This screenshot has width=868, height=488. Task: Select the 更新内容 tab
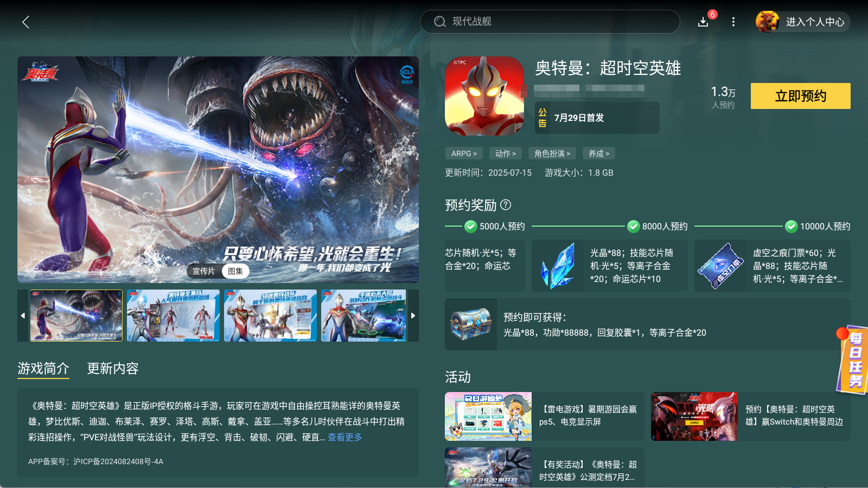(113, 369)
